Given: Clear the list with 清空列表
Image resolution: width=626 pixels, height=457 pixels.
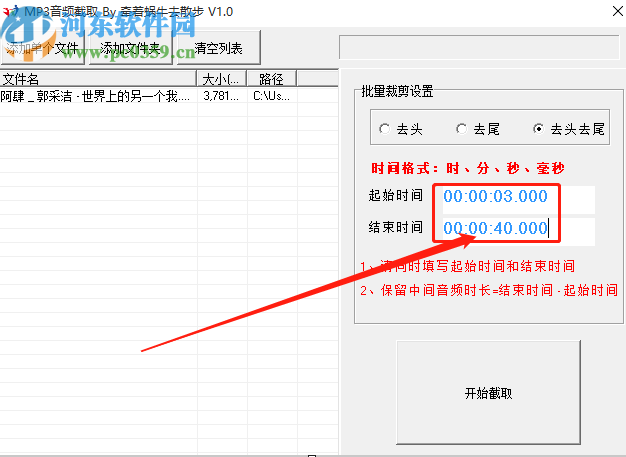Looking at the screenshot, I should click(218, 48).
